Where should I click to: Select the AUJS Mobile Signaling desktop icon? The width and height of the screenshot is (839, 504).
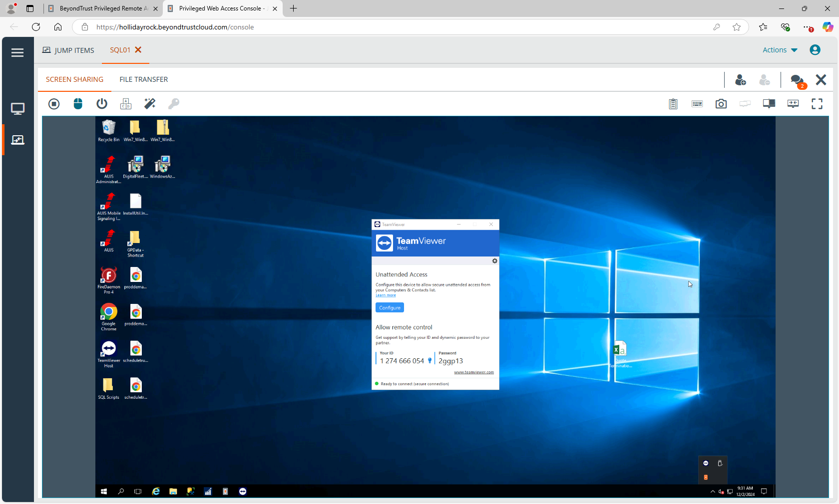108,207
